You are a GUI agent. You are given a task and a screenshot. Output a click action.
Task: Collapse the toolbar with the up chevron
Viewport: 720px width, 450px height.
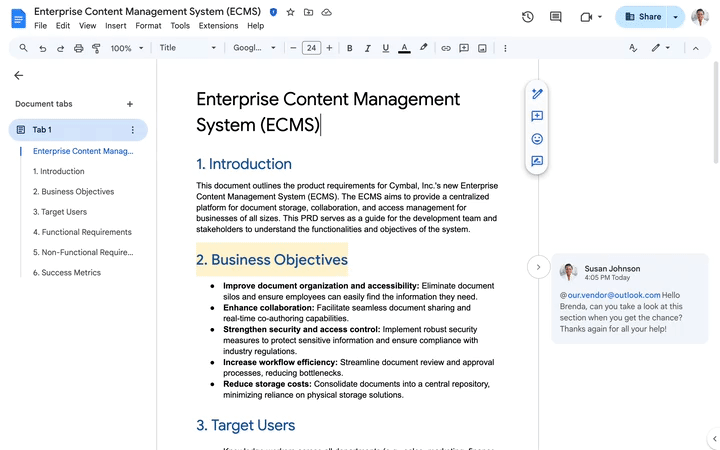[696, 48]
